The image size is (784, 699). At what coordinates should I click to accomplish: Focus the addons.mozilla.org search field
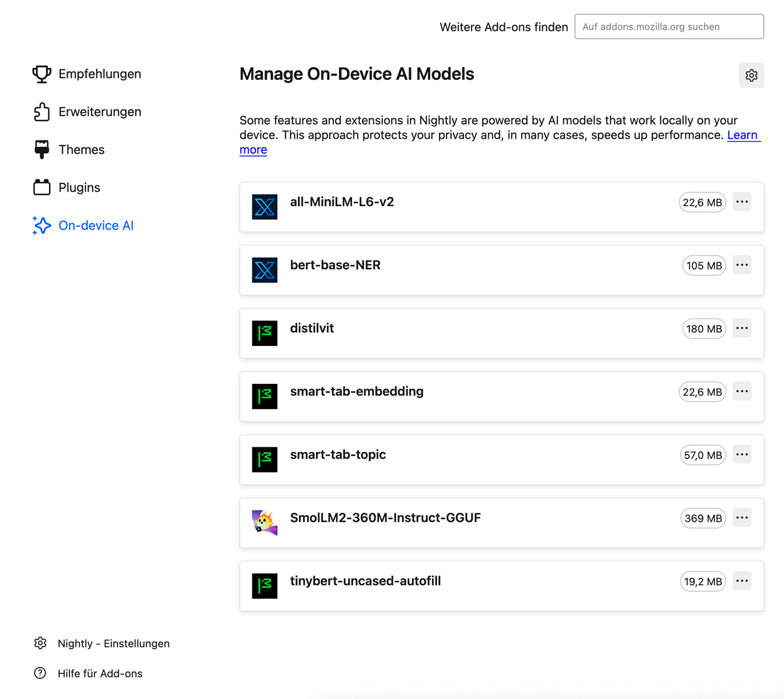(x=669, y=27)
